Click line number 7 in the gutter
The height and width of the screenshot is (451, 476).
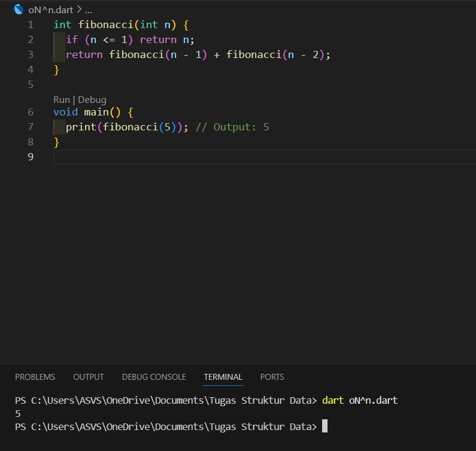[x=31, y=127]
